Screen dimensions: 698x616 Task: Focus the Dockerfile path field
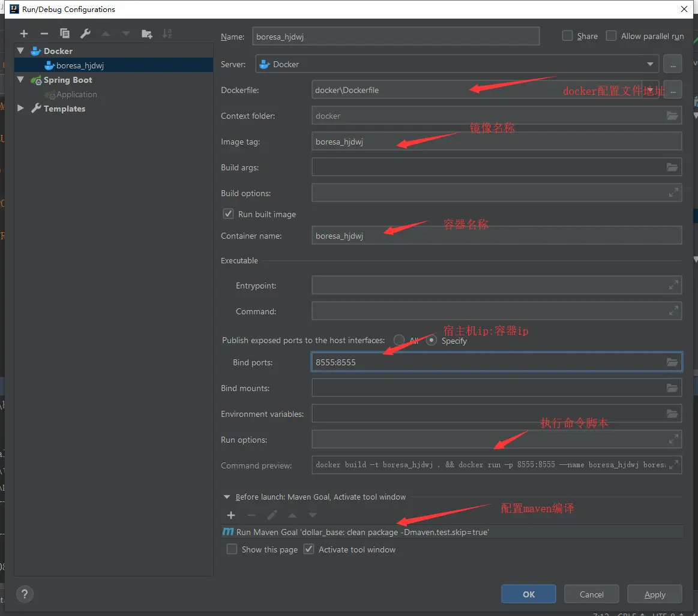[477, 91]
